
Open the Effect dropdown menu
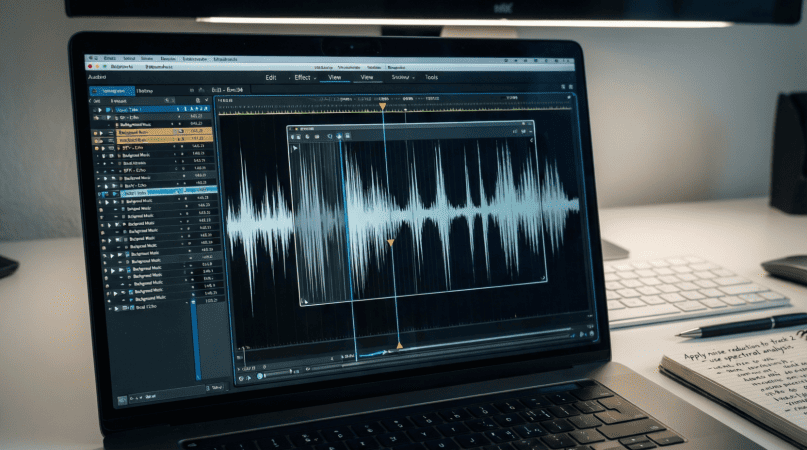point(304,77)
